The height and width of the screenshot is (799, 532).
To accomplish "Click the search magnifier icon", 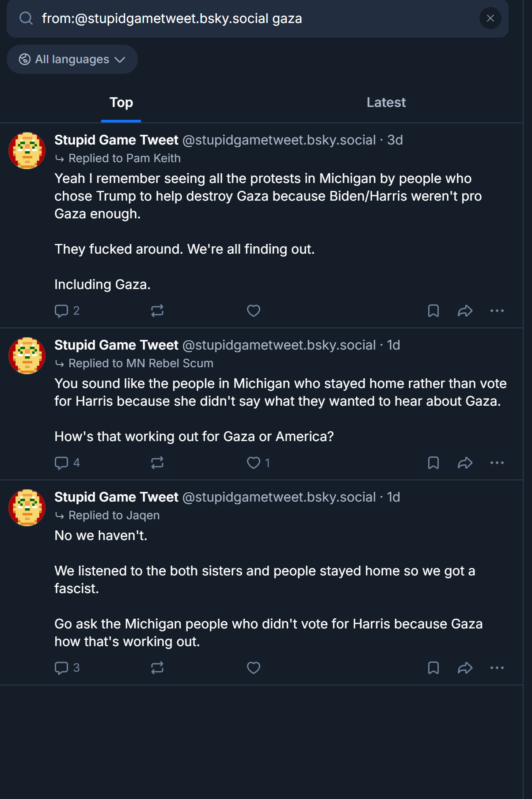I will click(x=26, y=19).
